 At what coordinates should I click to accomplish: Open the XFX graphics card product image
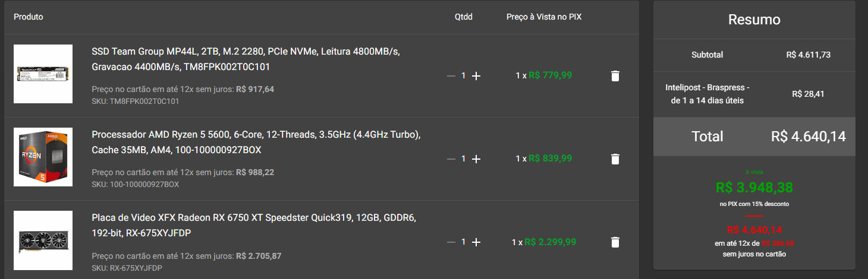pyautogui.click(x=43, y=240)
